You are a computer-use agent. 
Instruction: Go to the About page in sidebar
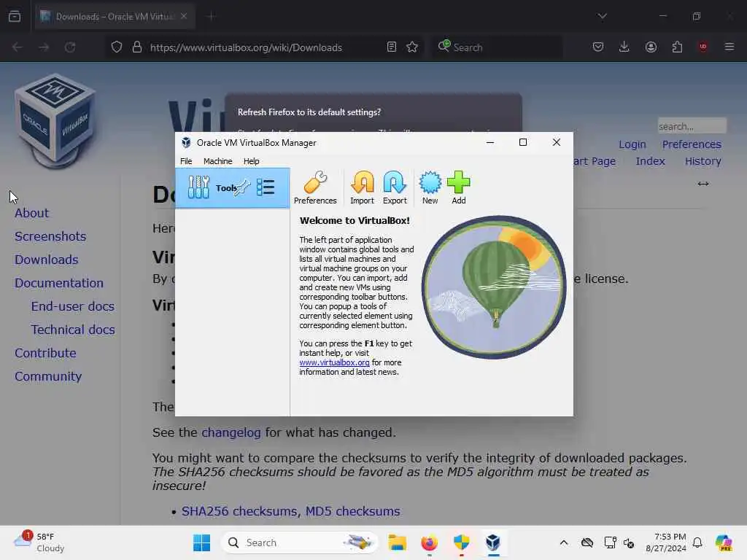click(x=32, y=213)
